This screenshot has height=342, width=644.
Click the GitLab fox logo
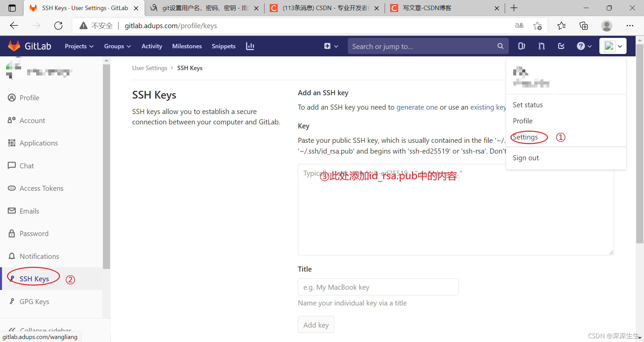click(14, 46)
